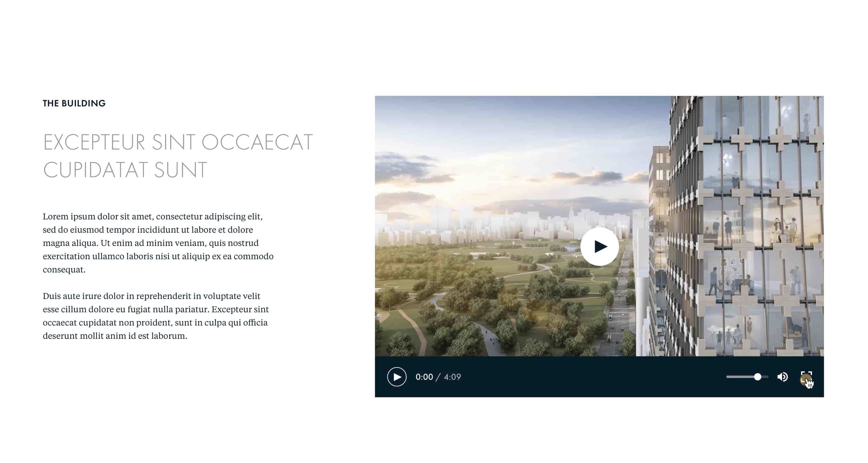
Task: Enter fullscreen using the corner brackets icon
Action: click(x=806, y=377)
